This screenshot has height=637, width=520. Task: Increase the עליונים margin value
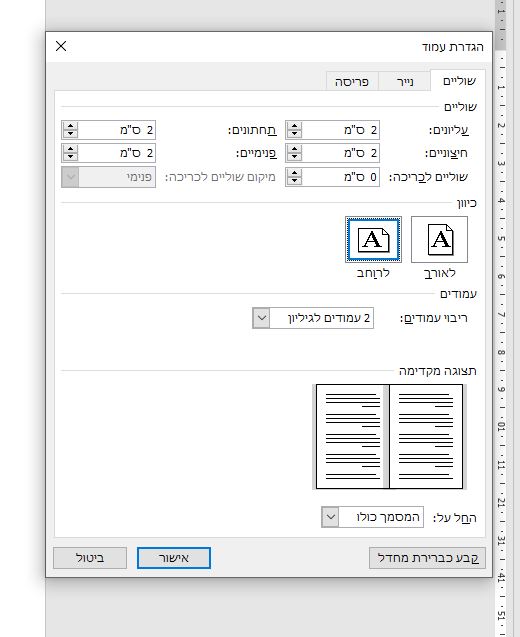click(294, 126)
